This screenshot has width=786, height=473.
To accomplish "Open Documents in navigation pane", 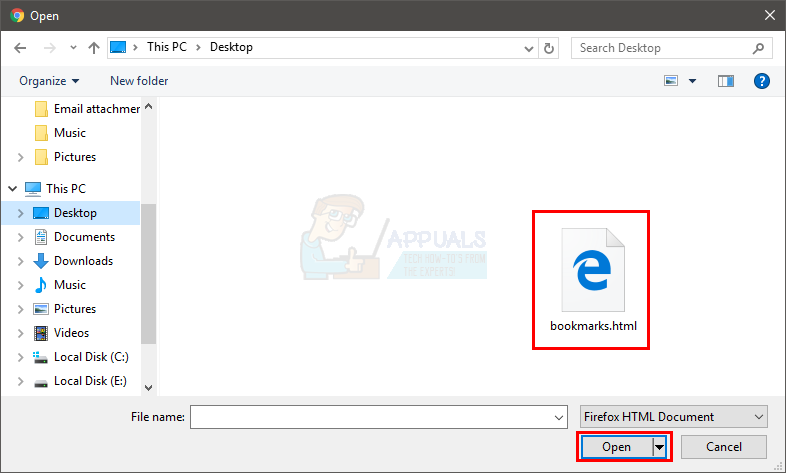I will (75, 237).
